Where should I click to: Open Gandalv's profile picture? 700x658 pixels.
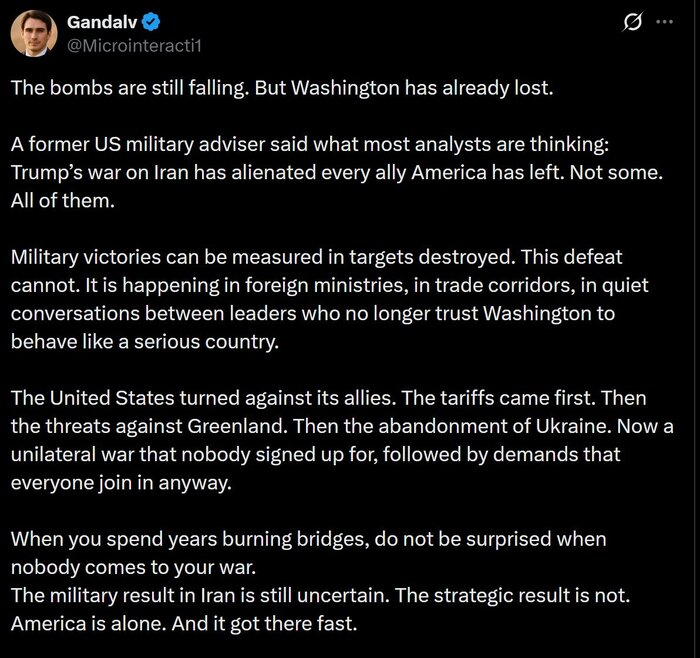[33, 33]
